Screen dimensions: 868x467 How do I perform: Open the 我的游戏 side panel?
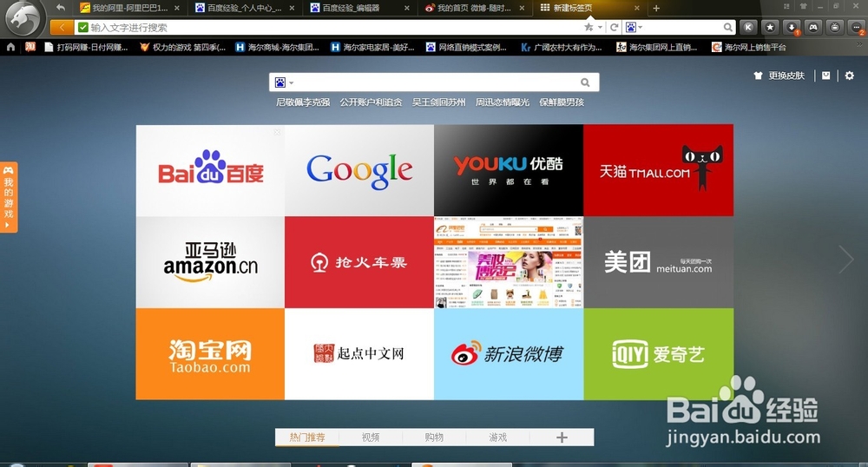[9, 197]
